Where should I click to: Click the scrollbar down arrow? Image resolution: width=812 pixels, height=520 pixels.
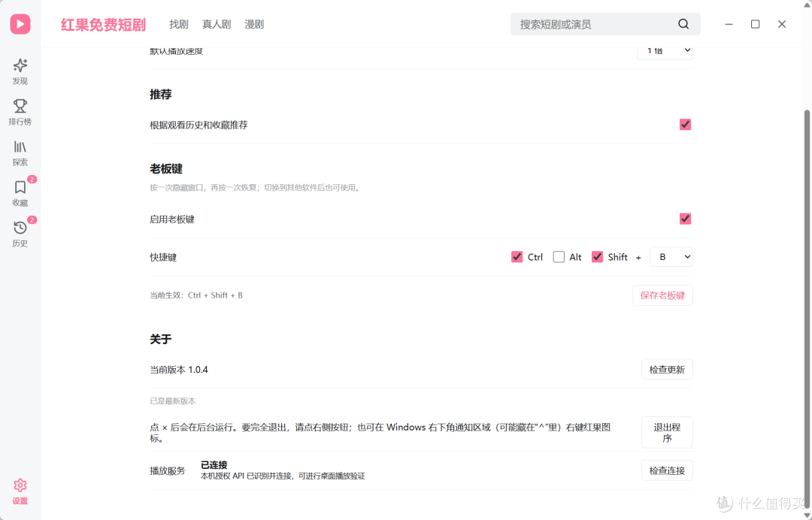tap(807, 515)
